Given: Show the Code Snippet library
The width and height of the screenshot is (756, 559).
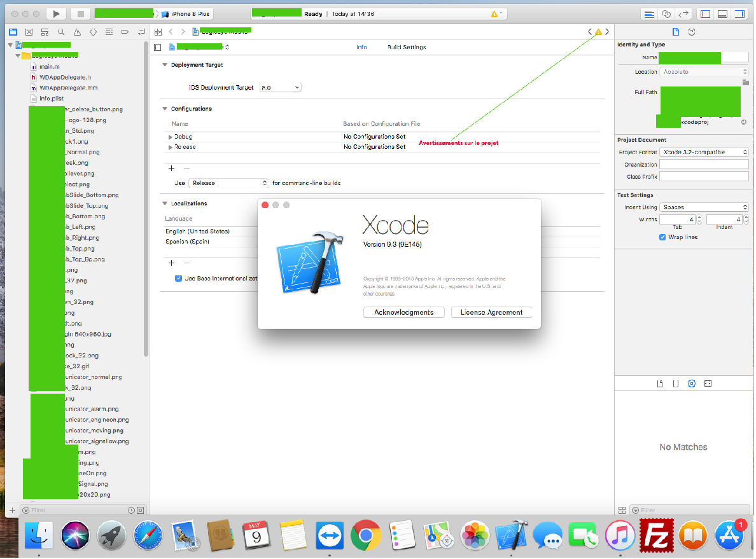Looking at the screenshot, I should pyautogui.click(x=675, y=384).
